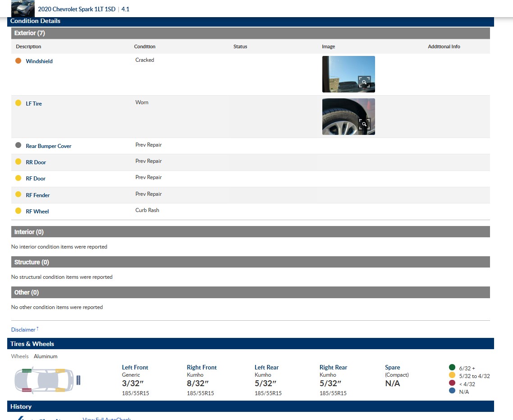Click the orange severity dot beside Windshield
This screenshot has width=513, height=420.
[18, 60]
